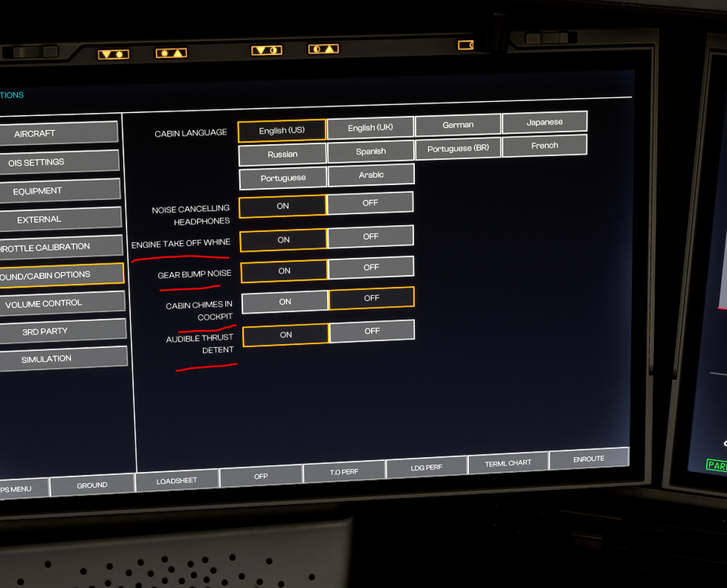Choose Japanese as cabin language

[545, 122]
